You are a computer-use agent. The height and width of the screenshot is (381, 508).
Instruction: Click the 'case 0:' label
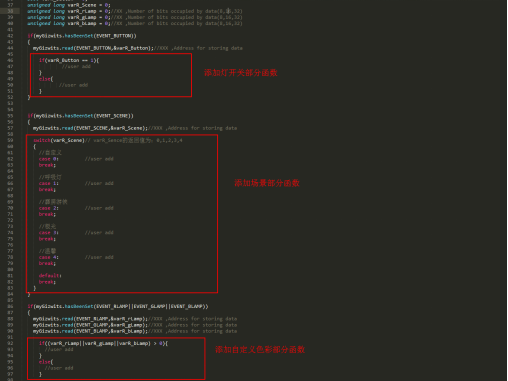click(x=49, y=159)
